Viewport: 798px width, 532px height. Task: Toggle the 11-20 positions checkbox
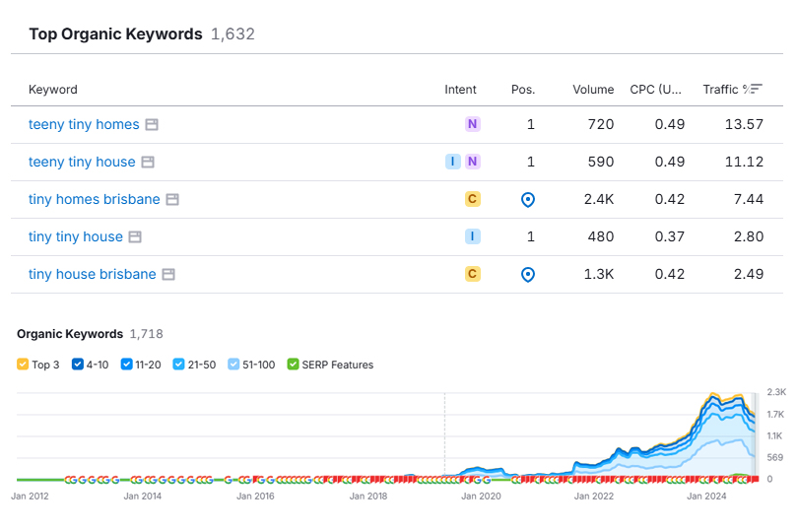(x=126, y=365)
